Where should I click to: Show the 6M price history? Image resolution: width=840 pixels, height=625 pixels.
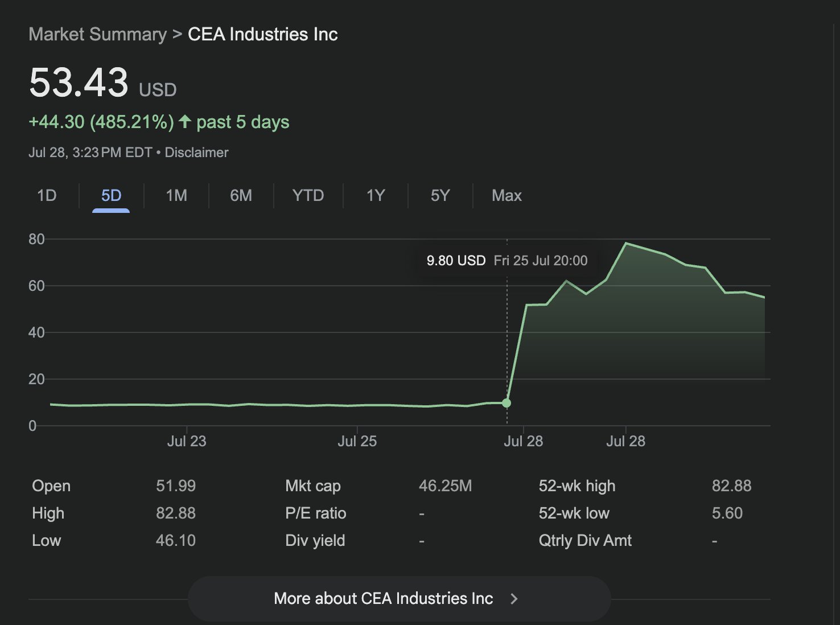point(241,196)
